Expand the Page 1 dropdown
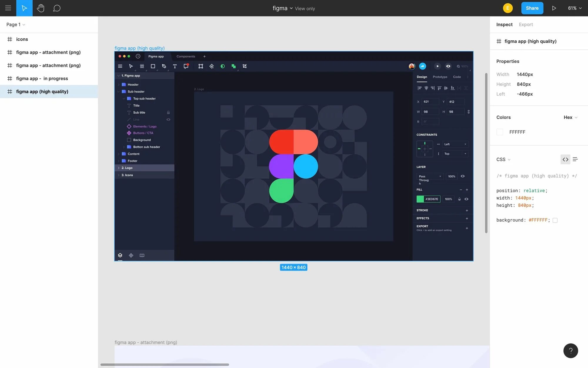This screenshot has height=368, width=588. click(16, 24)
